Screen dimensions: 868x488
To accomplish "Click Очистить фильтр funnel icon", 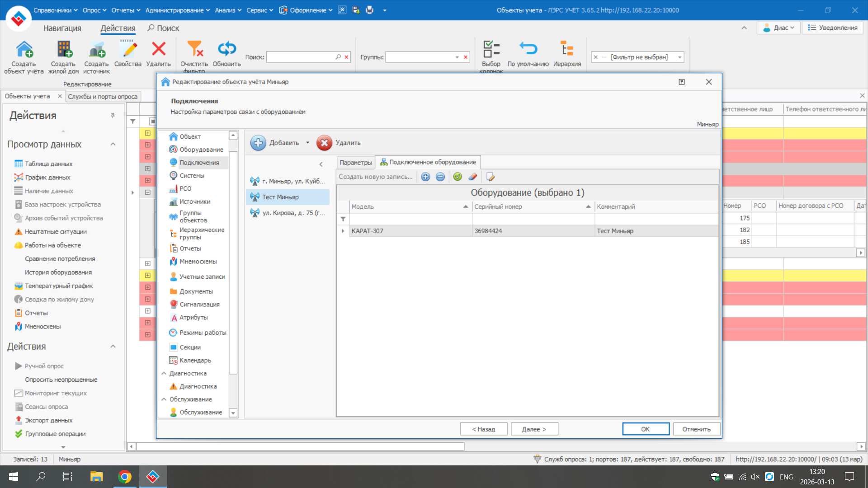I will click(x=195, y=49).
